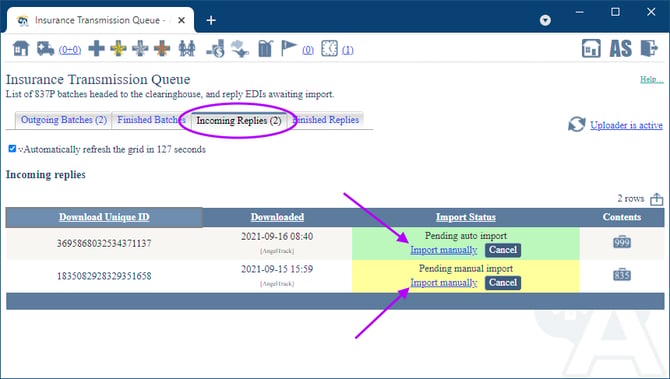
Task: Click the AS user initials icon
Action: click(x=620, y=49)
